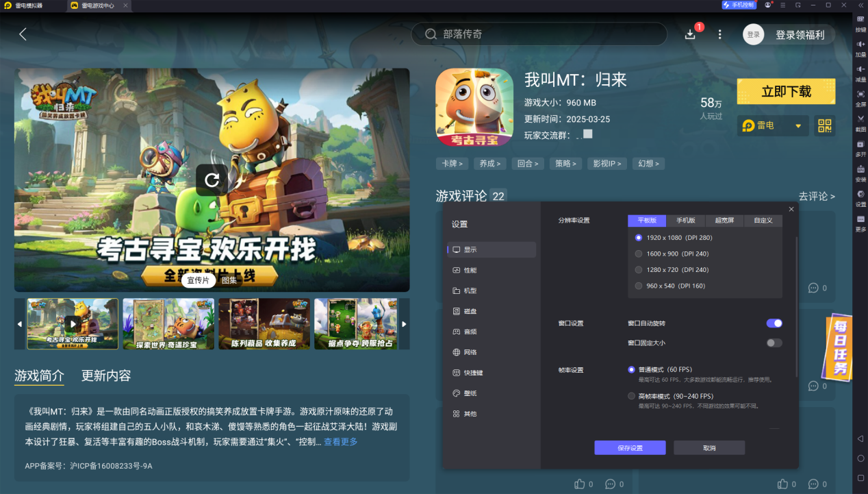The width and height of the screenshot is (868, 494).
Task: Toggle 窗口固定大小 fixed window size switch
Action: (774, 343)
